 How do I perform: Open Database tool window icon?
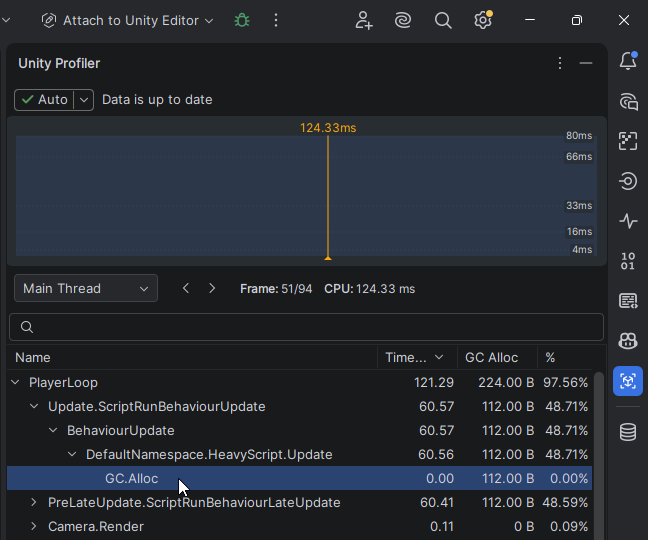coord(628,432)
